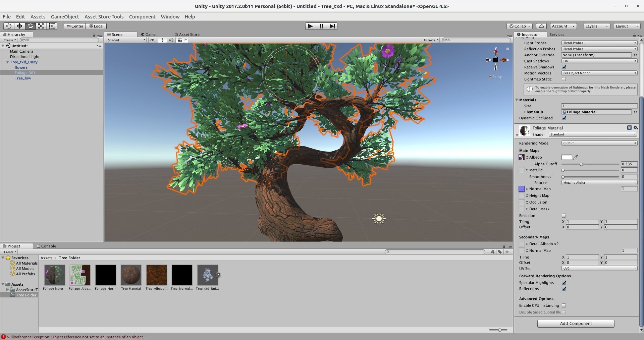Open the Component menu

click(x=142, y=17)
